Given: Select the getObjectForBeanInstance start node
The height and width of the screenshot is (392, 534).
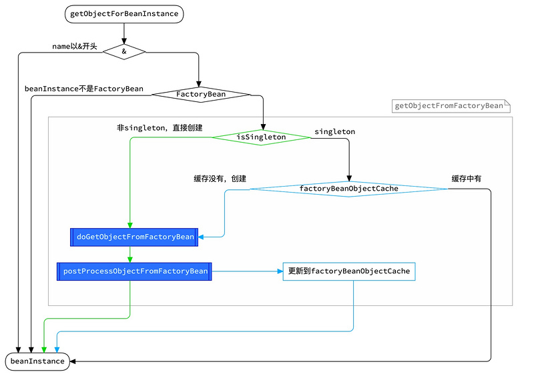Looking at the screenshot, I should (123, 14).
